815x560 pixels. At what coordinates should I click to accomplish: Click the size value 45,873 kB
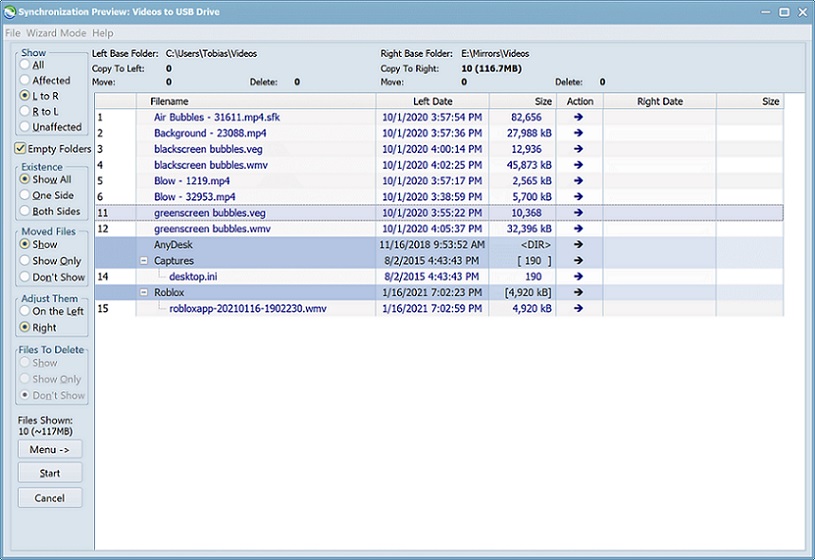[x=529, y=165]
